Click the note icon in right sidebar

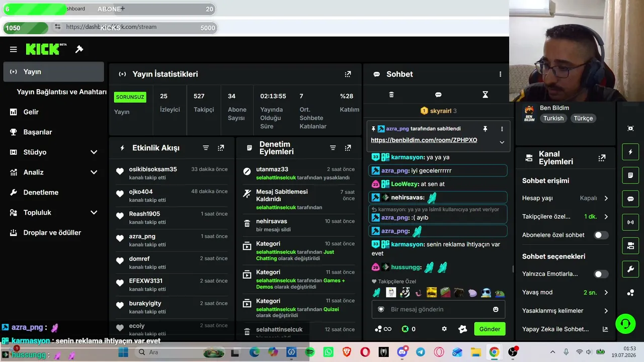point(630,175)
